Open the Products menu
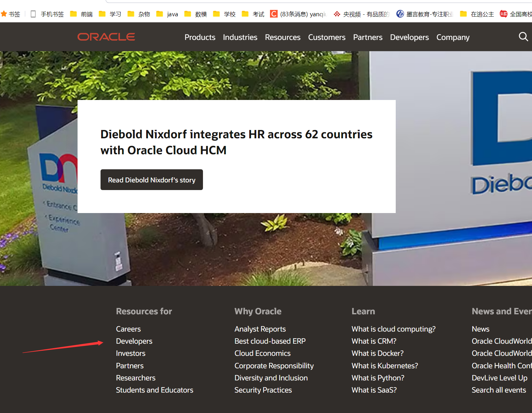 click(x=200, y=37)
